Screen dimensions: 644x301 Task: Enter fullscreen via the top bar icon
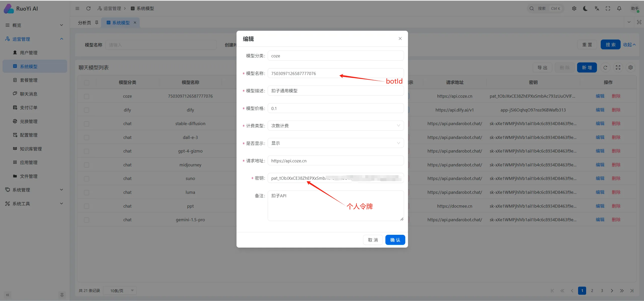(x=608, y=9)
